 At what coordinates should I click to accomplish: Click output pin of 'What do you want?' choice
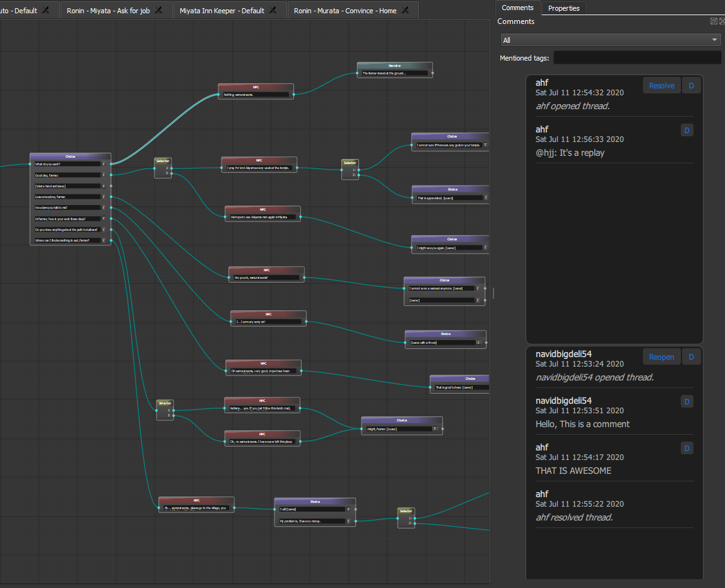(x=111, y=164)
